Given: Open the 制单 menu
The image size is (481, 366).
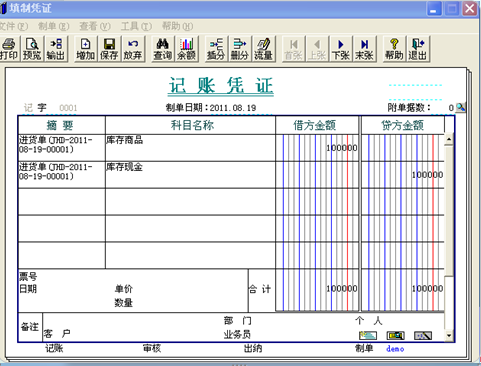Looking at the screenshot, I should (53, 26).
